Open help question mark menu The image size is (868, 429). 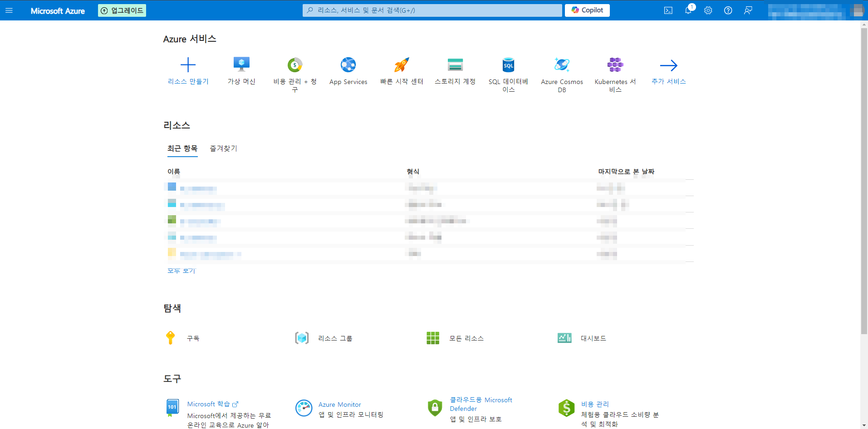728,10
